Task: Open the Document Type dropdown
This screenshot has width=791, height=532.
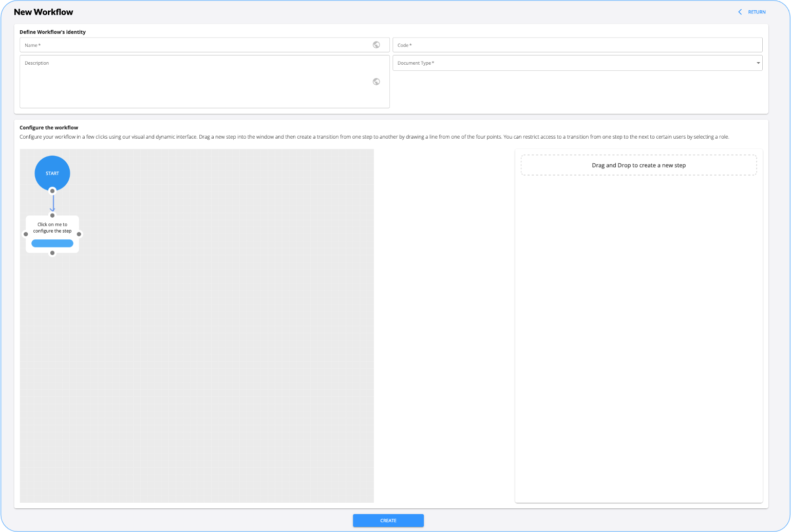Action: pyautogui.click(x=577, y=63)
